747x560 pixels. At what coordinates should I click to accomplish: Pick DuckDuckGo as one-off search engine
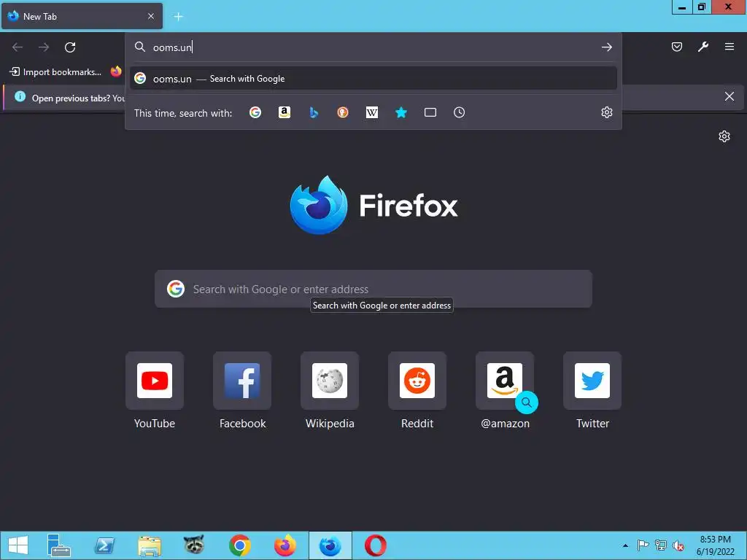point(343,112)
